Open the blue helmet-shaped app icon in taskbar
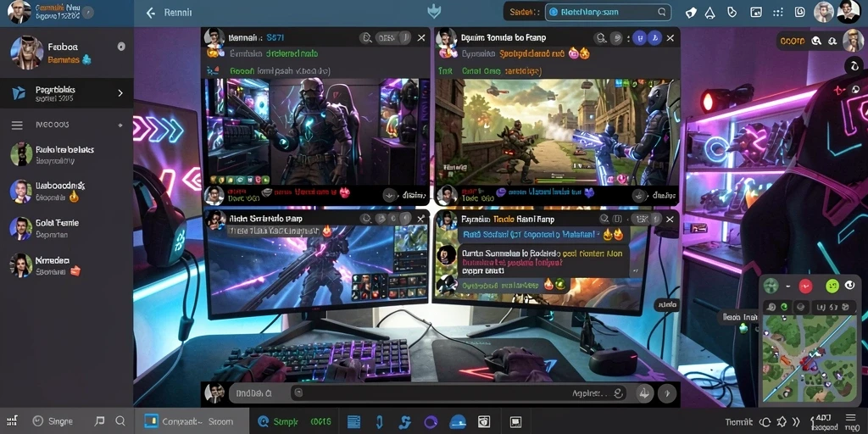This screenshot has height=434, width=868. point(457,422)
